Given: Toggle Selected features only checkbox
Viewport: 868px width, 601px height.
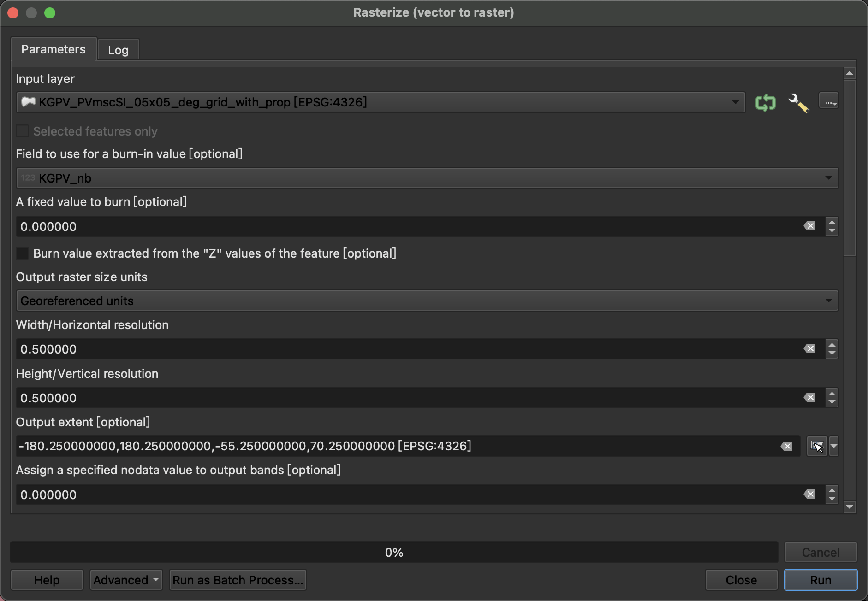Looking at the screenshot, I should coord(22,131).
